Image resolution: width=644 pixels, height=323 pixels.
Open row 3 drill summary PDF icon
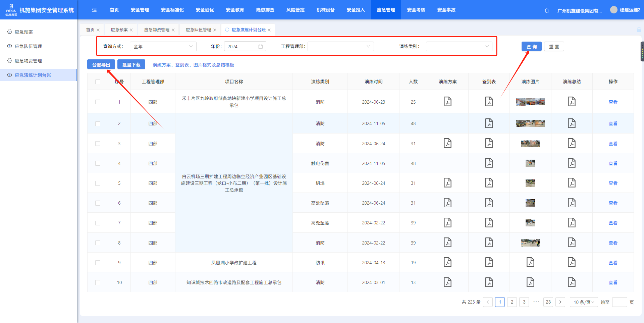click(572, 143)
